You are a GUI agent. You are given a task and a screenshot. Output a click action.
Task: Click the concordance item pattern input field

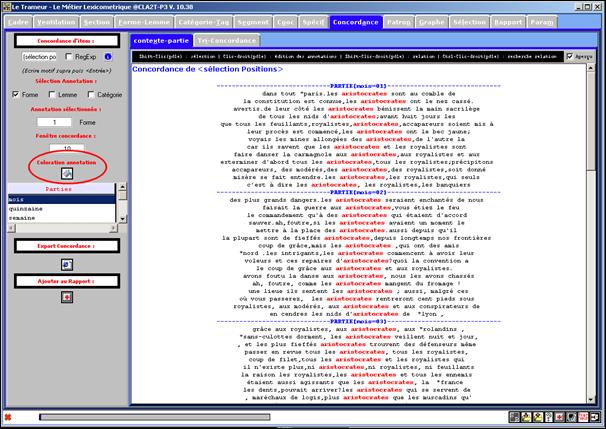39,57
